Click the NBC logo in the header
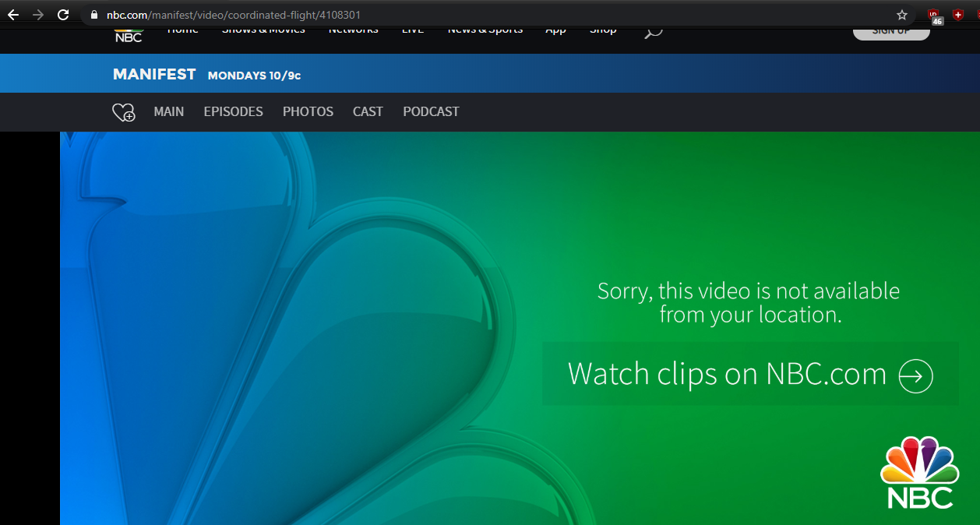The height and width of the screenshot is (525, 980). pos(129,35)
